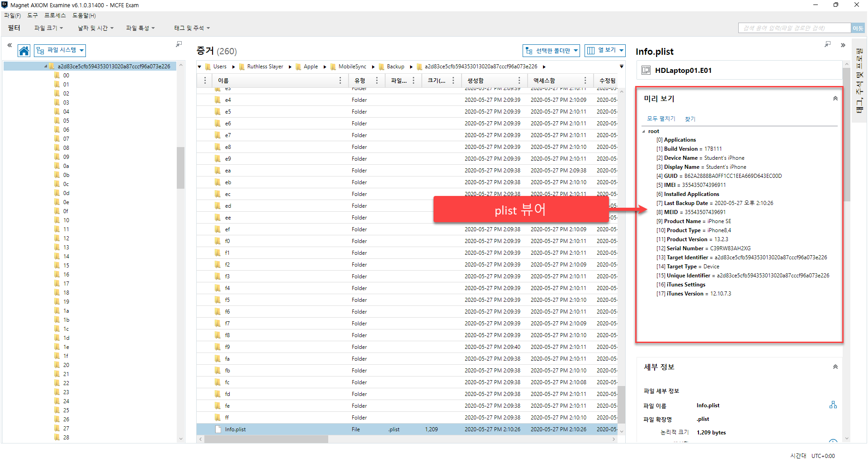Viewport: 868px width, 467px height.
Task: Open the 선택한 폴더만 scope dropdown
Action: (551, 51)
